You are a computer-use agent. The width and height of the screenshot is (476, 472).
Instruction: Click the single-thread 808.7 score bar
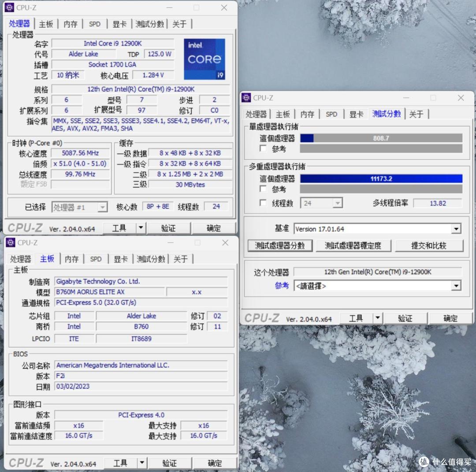381,138
